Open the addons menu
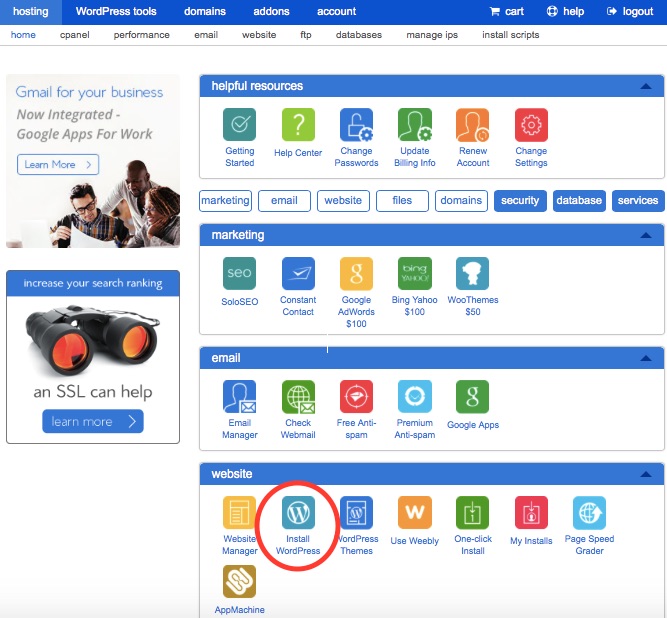 (x=271, y=11)
